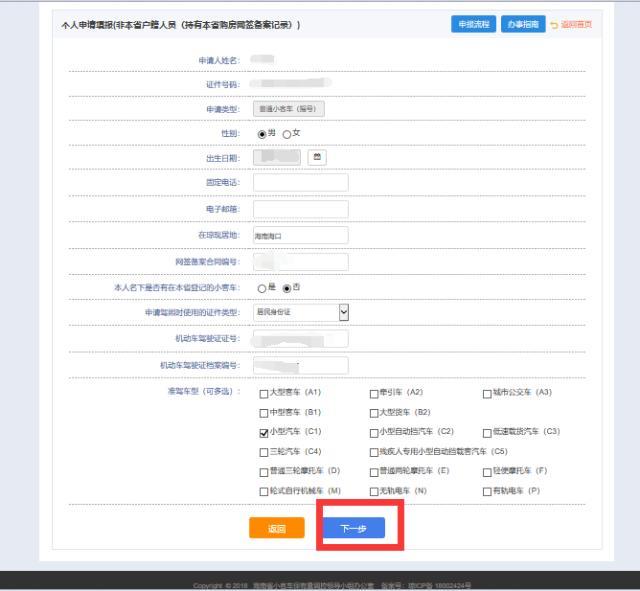Select 女 for gender
This screenshot has height=591, width=640.
(286, 134)
